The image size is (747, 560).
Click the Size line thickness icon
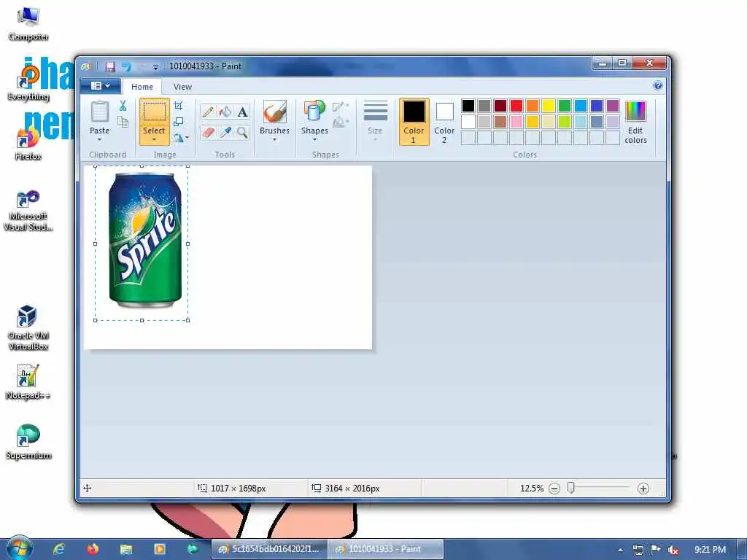(x=376, y=112)
